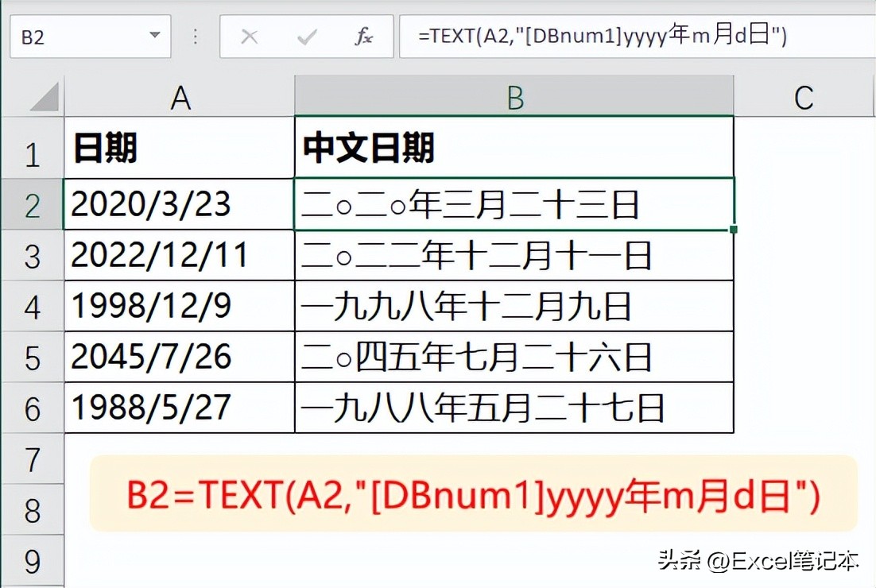This screenshot has width=876, height=588.
Task: Select cell A2 containing 2020/3/23
Action: coord(180,203)
